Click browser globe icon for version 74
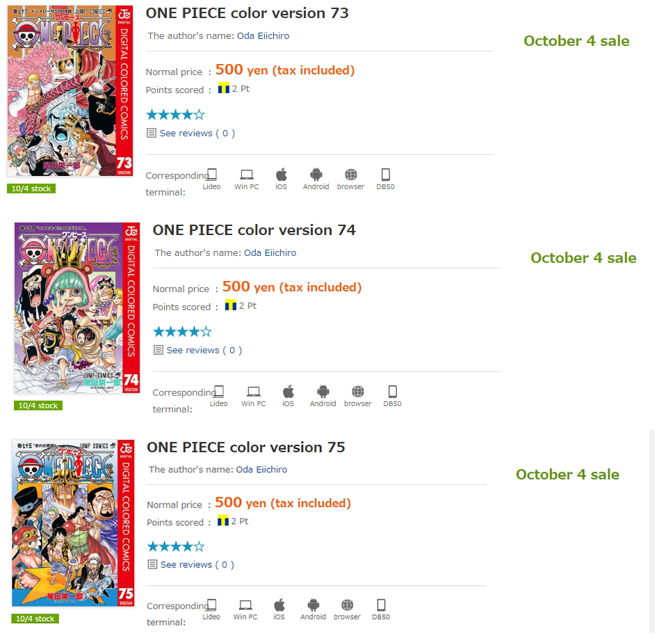659x644 pixels. [358, 392]
